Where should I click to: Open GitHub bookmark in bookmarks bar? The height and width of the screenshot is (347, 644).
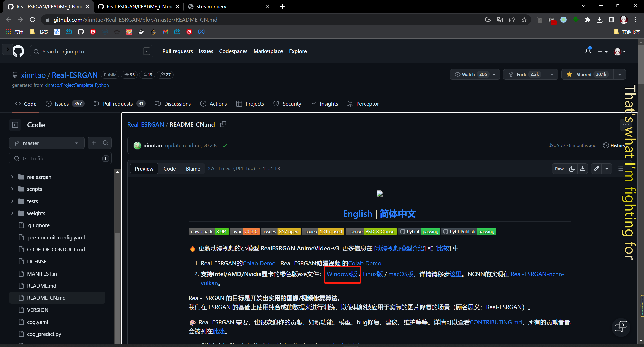point(81,32)
